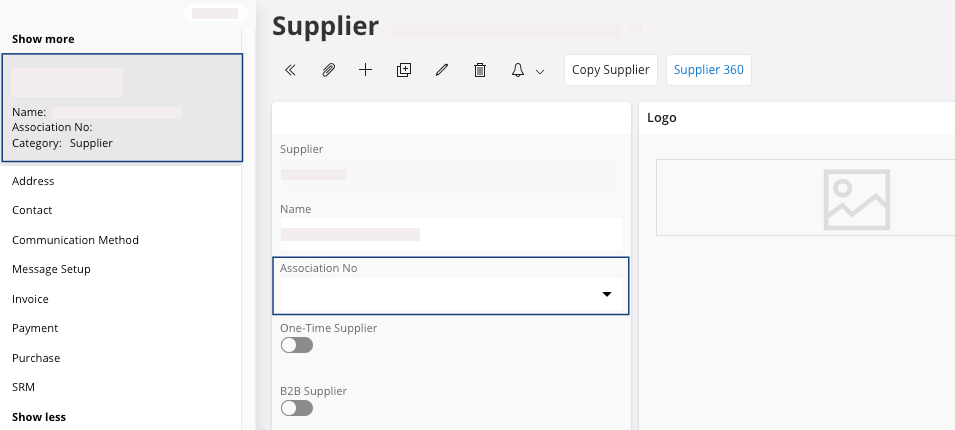Open the chevron next to the bell
Screen dimensions: 955x430
(540, 71)
